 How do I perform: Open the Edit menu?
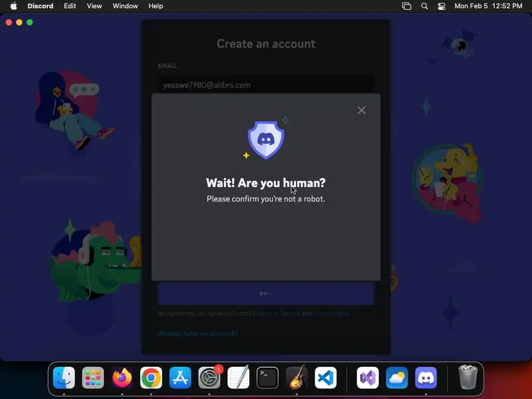pyautogui.click(x=70, y=6)
